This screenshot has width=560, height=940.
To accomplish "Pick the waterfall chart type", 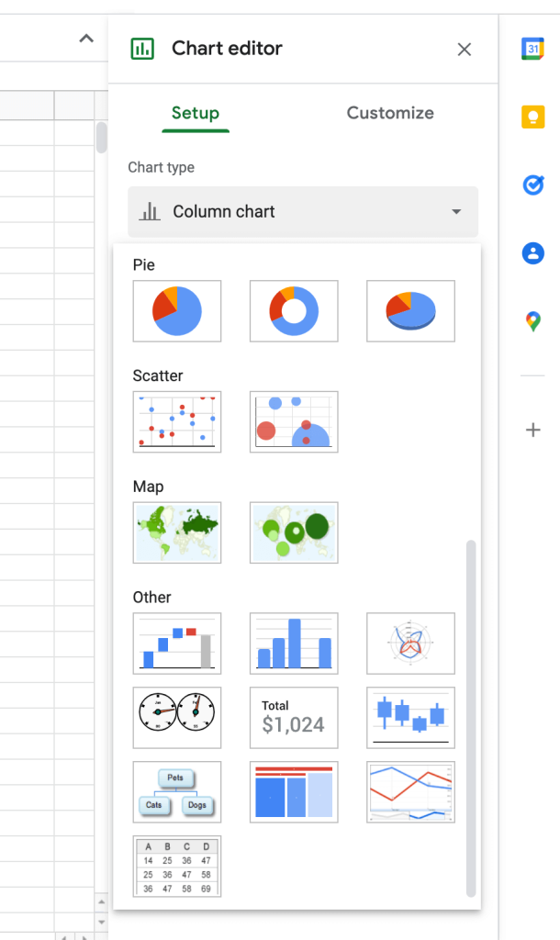I will (177, 643).
